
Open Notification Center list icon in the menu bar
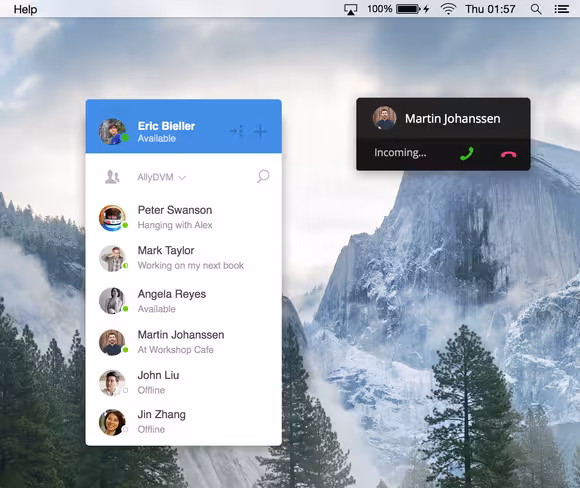tap(561, 9)
